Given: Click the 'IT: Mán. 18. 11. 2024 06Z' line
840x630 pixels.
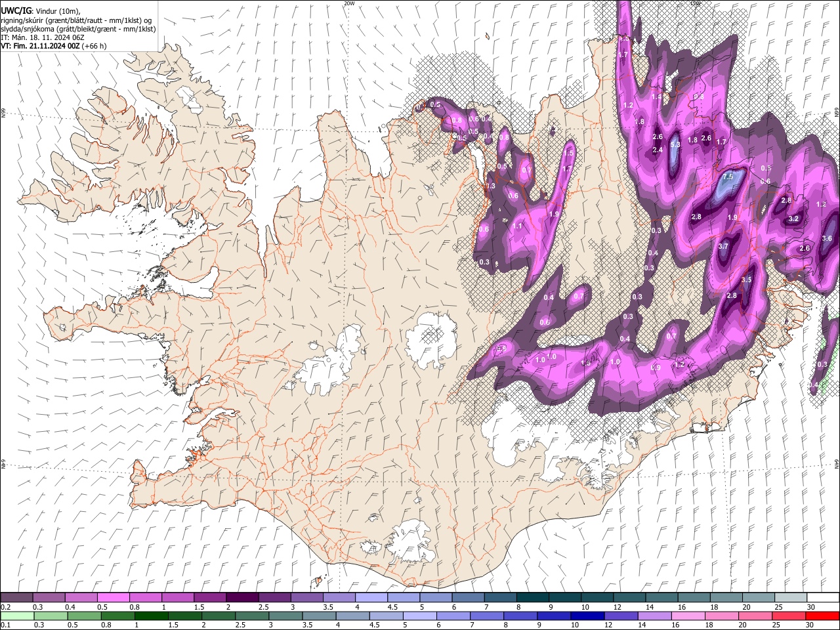Looking at the screenshot, I should pyautogui.click(x=42, y=37).
